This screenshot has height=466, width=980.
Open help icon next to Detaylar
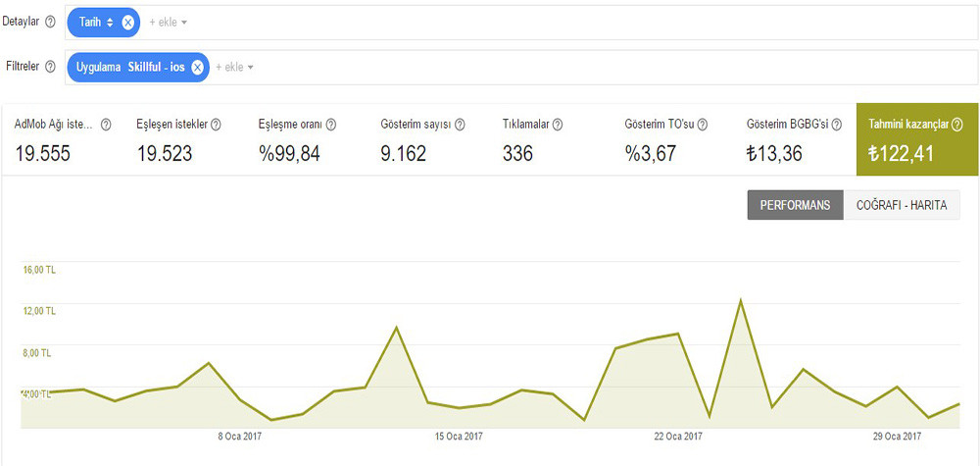click(51, 22)
